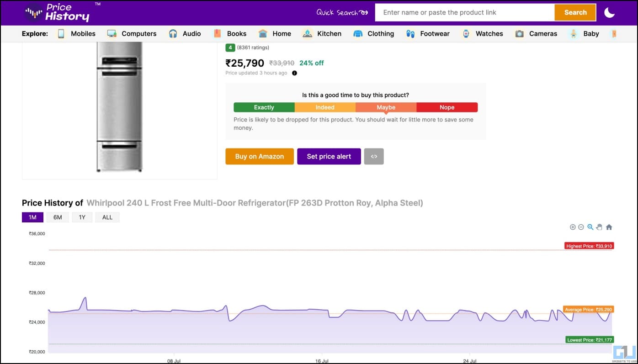
Task: Zoom out on the price chart
Action: [581, 227]
